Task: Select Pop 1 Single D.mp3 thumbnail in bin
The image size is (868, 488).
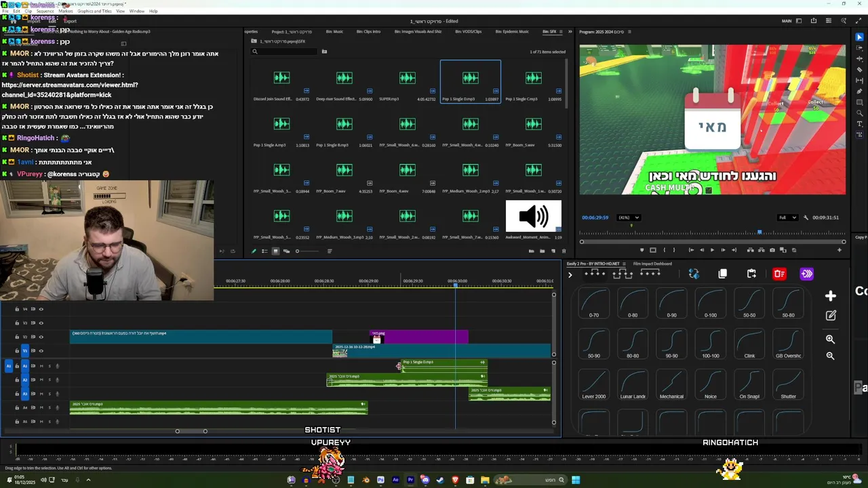Action: pyautogui.click(x=471, y=78)
